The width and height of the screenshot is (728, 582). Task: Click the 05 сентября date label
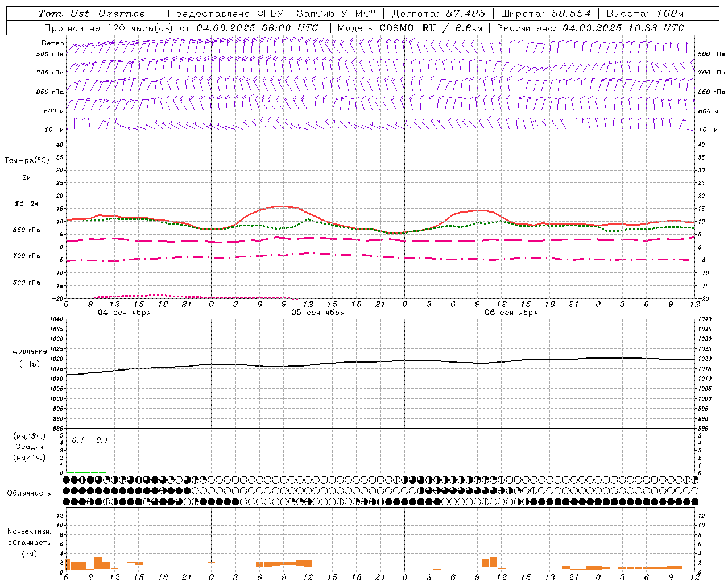click(318, 313)
